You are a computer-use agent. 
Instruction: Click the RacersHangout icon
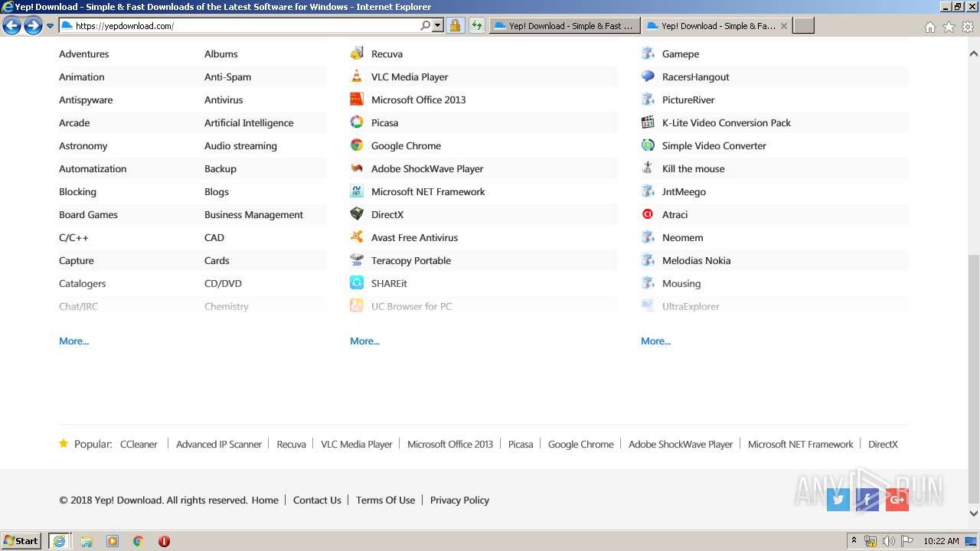(x=648, y=77)
